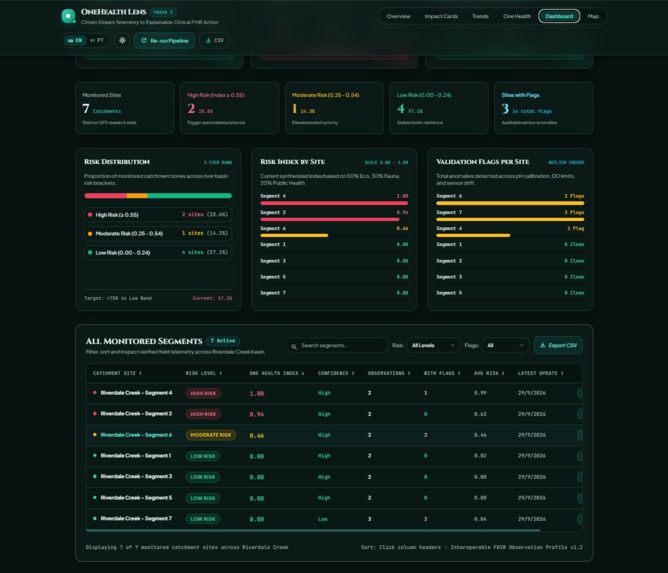Image resolution: width=668 pixels, height=573 pixels.
Task: Select the Low Risk legend row
Action: click(x=158, y=253)
